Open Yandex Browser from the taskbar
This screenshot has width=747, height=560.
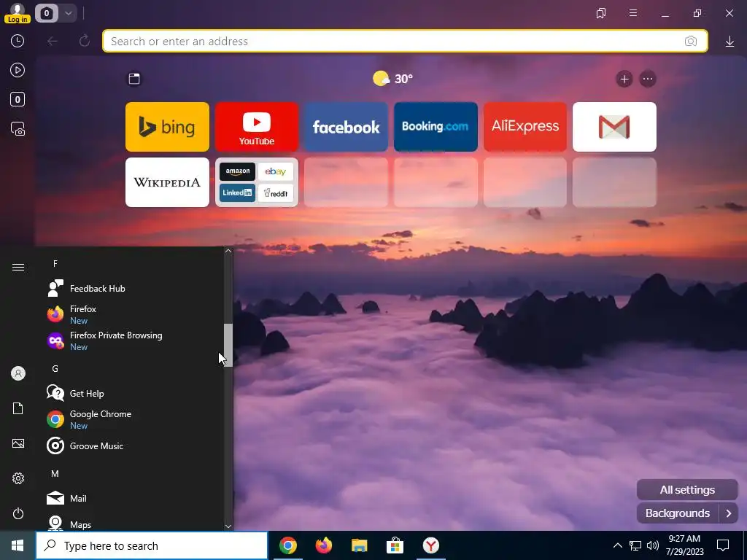430,545
